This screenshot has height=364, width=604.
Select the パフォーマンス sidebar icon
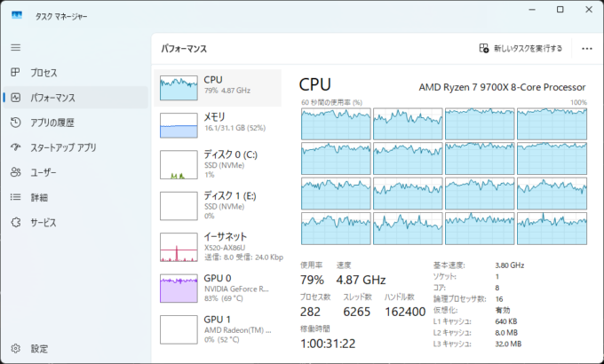pos(16,98)
